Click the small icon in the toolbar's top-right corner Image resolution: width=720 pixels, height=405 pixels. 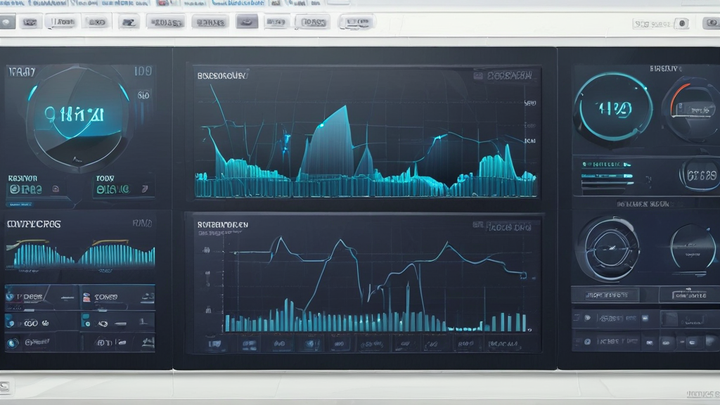[x=712, y=22]
